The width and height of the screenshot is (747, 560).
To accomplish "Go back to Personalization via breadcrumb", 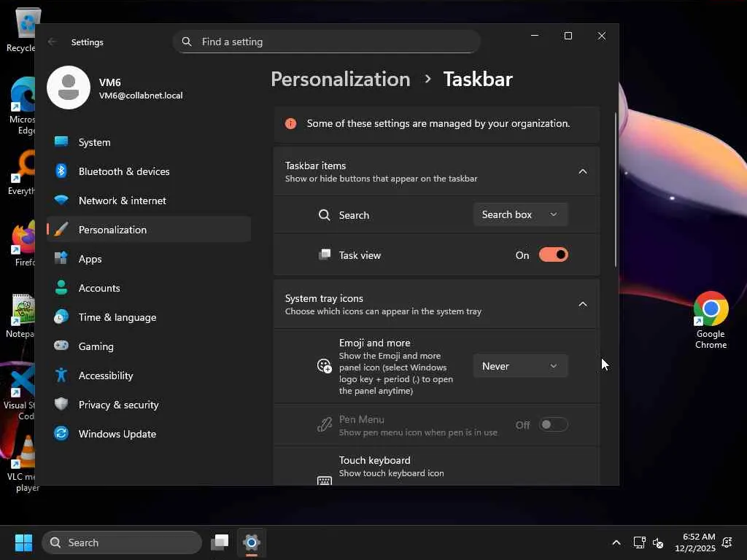I will (341, 79).
